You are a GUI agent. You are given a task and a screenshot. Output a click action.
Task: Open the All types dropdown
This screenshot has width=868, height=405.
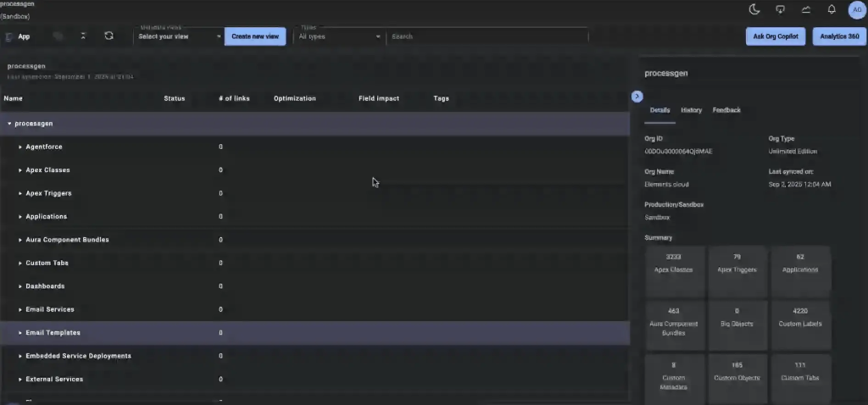(x=339, y=36)
